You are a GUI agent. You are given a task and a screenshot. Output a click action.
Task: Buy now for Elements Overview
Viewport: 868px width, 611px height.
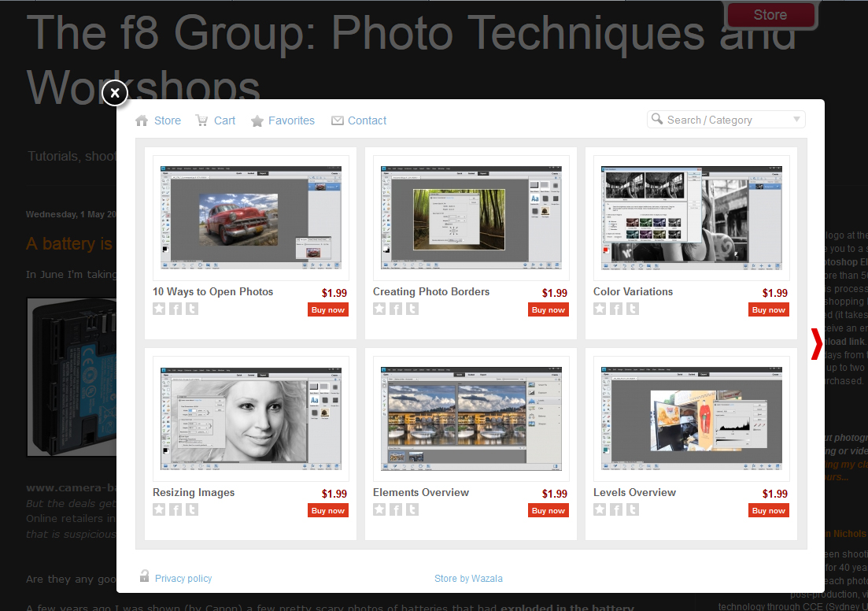[x=548, y=511]
